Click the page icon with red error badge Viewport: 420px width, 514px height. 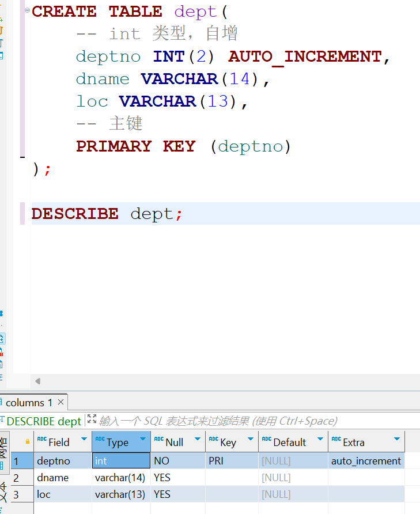(1, 351)
